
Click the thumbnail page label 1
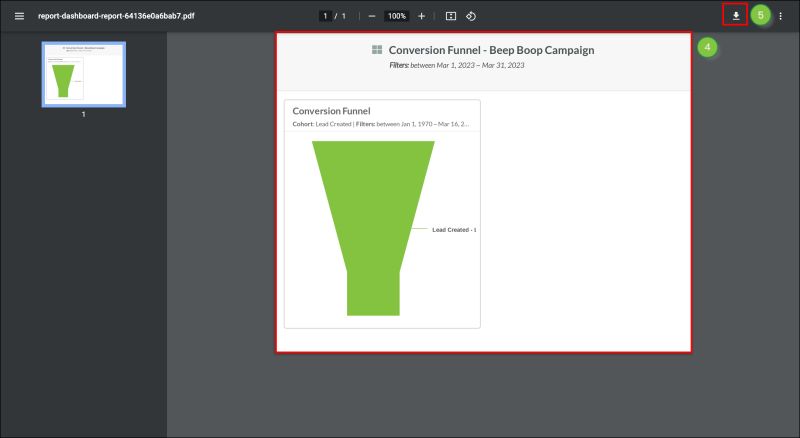[x=84, y=114]
